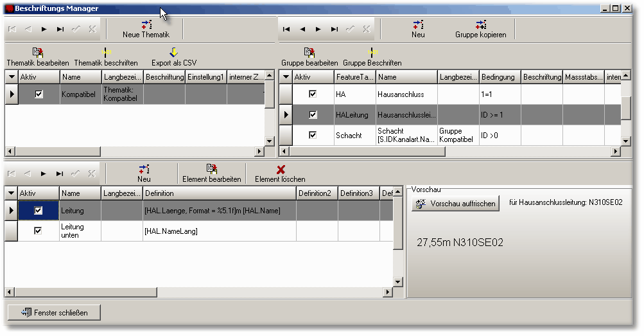This screenshot has height=336, width=644.
Task: Open Thematik grid column selector dropdown
Action: click(x=12, y=77)
